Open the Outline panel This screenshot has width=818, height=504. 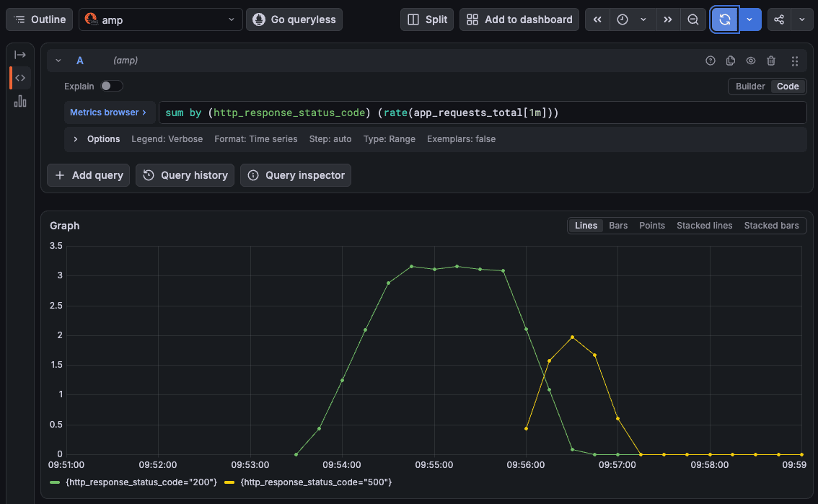point(39,19)
